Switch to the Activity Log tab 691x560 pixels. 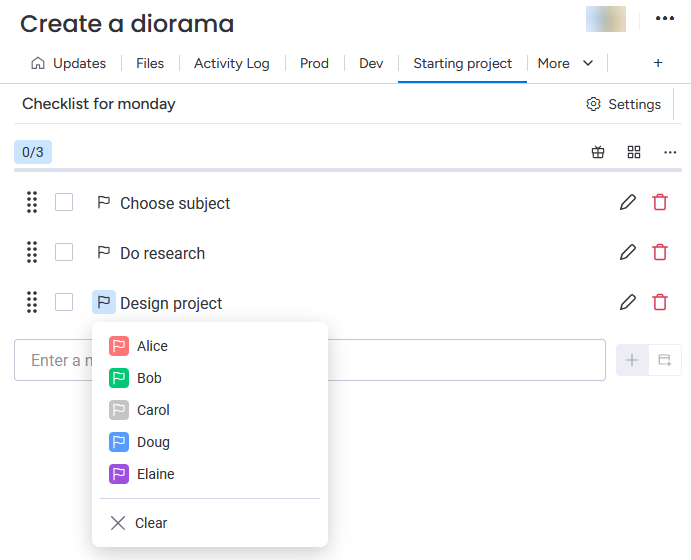pyautogui.click(x=231, y=63)
